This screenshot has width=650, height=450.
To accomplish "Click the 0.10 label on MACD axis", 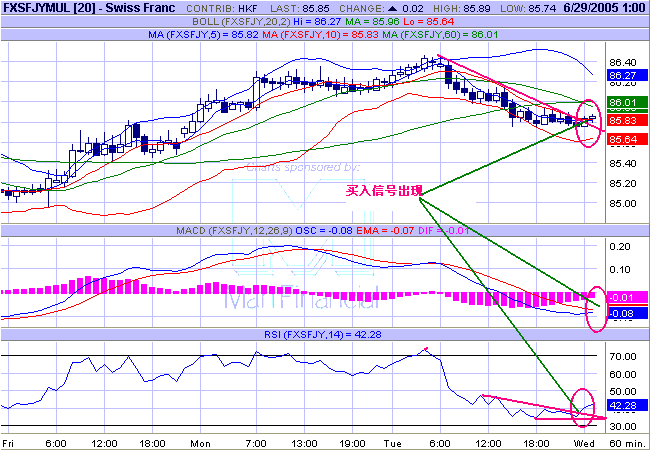I will [x=621, y=270].
